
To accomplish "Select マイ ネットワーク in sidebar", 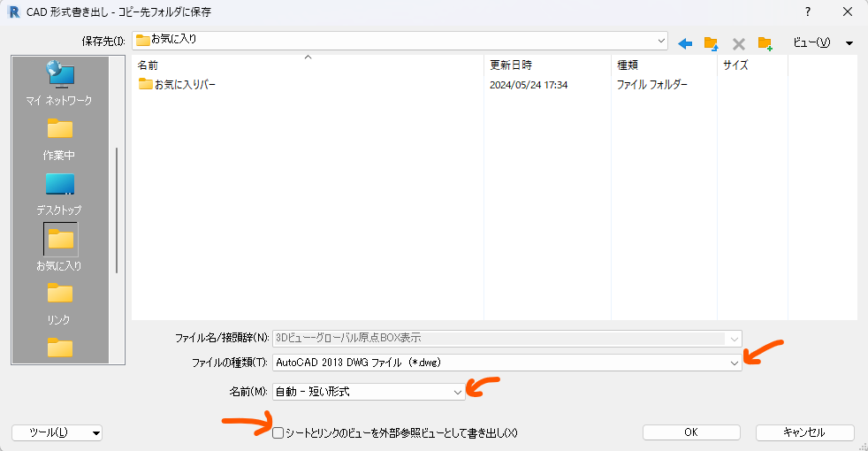I will (x=58, y=83).
